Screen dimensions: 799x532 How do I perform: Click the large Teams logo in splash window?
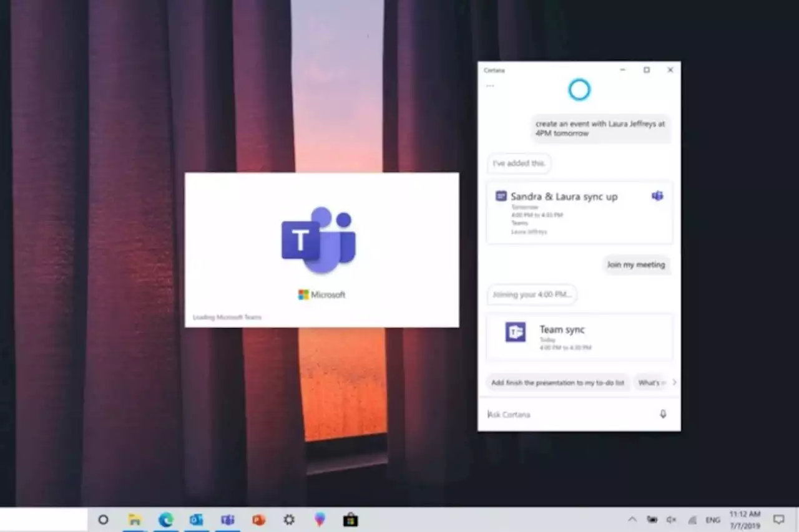[x=319, y=239]
